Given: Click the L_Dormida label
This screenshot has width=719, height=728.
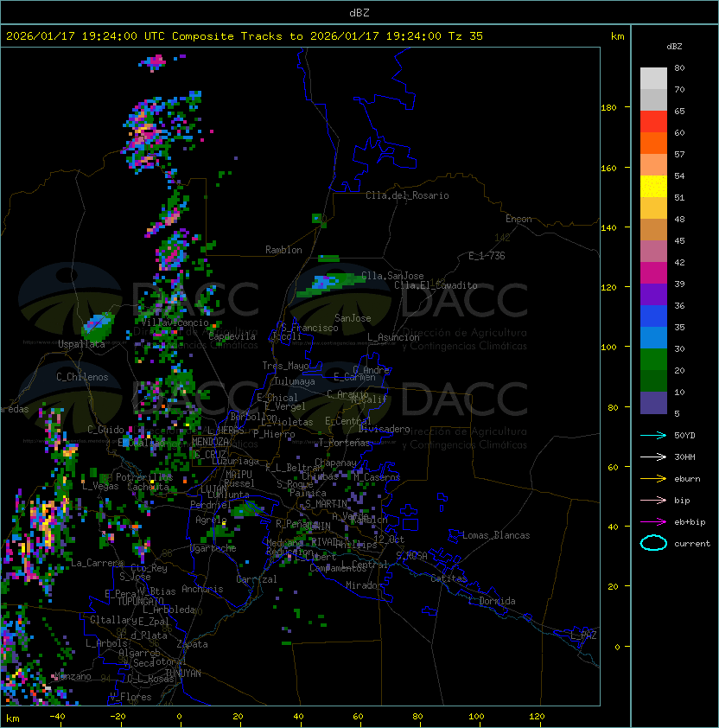Looking at the screenshot, I should pyautogui.click(x=492, y=601).
